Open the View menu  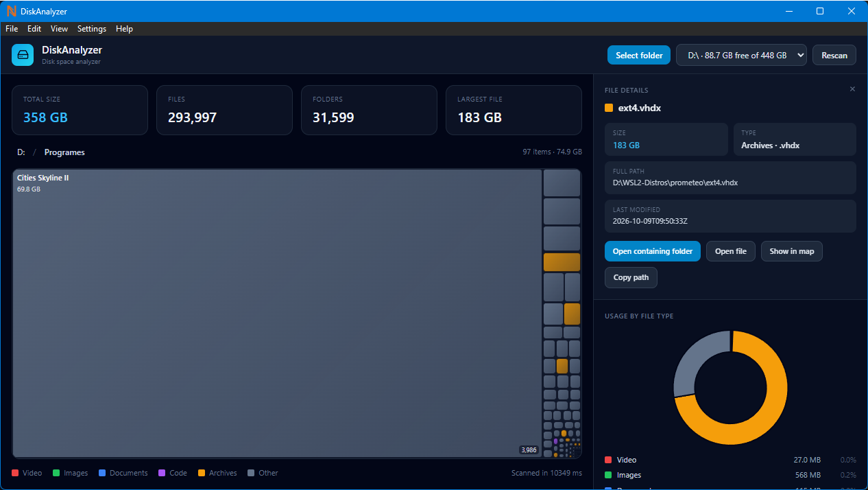click(60, 29)
